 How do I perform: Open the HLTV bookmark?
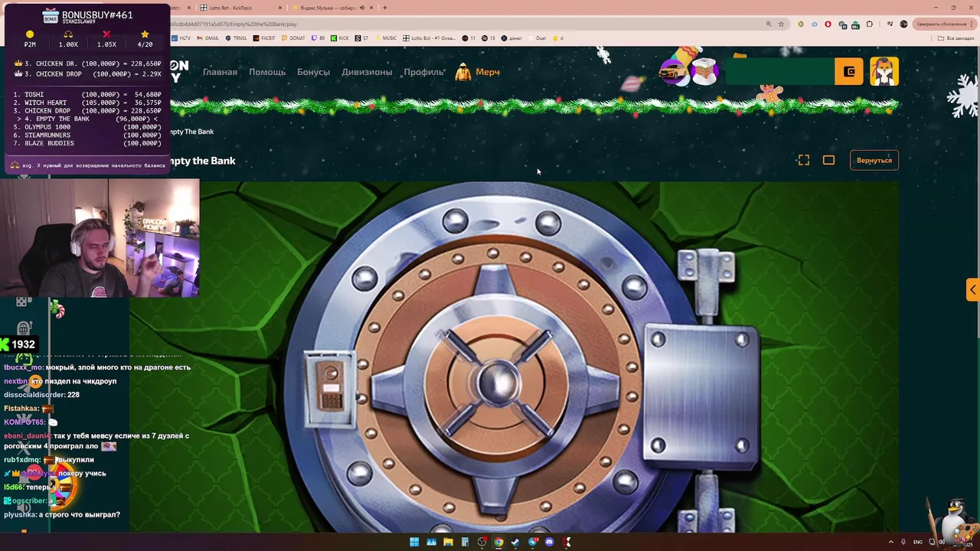click(181, 38)
